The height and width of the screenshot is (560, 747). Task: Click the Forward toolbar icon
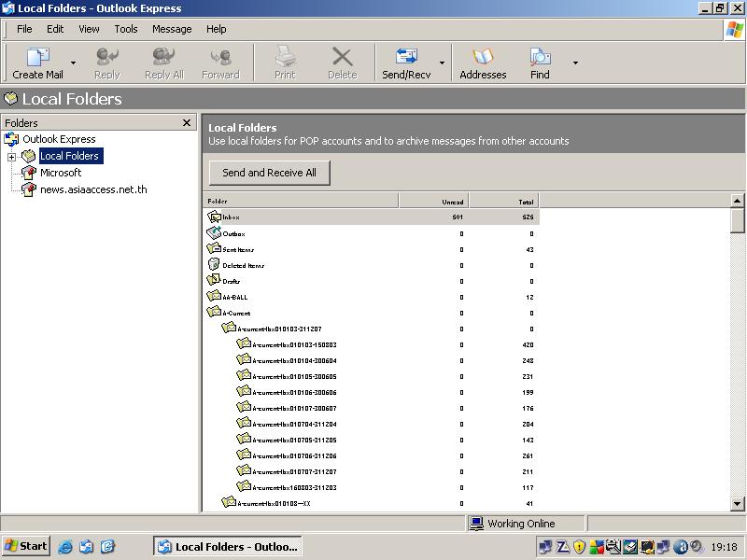click(220, 57)
